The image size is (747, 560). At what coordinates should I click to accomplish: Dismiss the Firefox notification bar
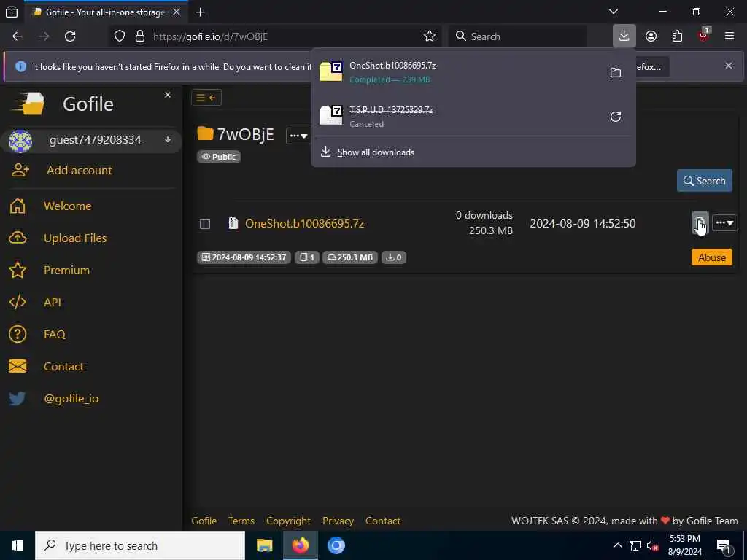click(x=729, y=66)
